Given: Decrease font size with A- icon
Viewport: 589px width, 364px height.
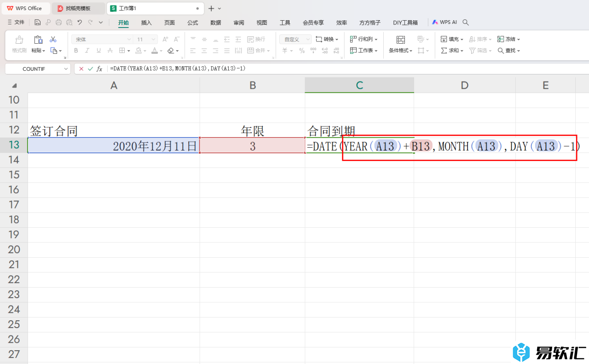Looking at the screenshot, I should (x=177, y=40).
